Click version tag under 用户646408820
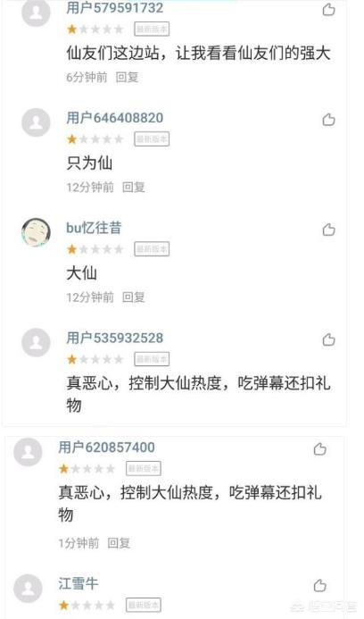Screen dimensions: 364x619 (x=152, y=139)
